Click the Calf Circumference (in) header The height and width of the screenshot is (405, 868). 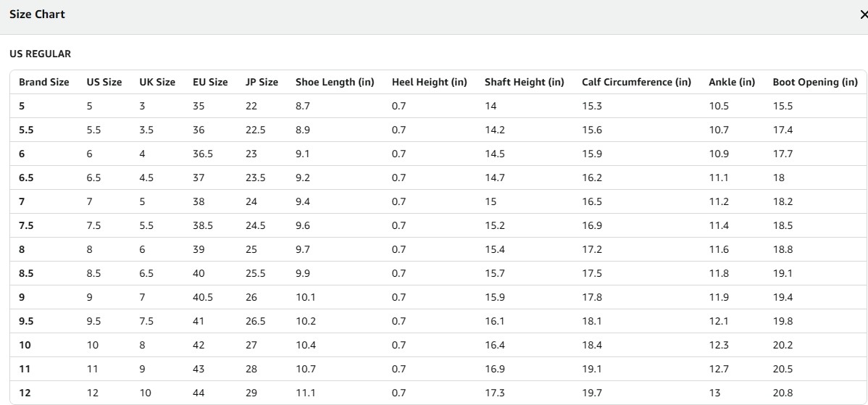(x=637, y=82)
